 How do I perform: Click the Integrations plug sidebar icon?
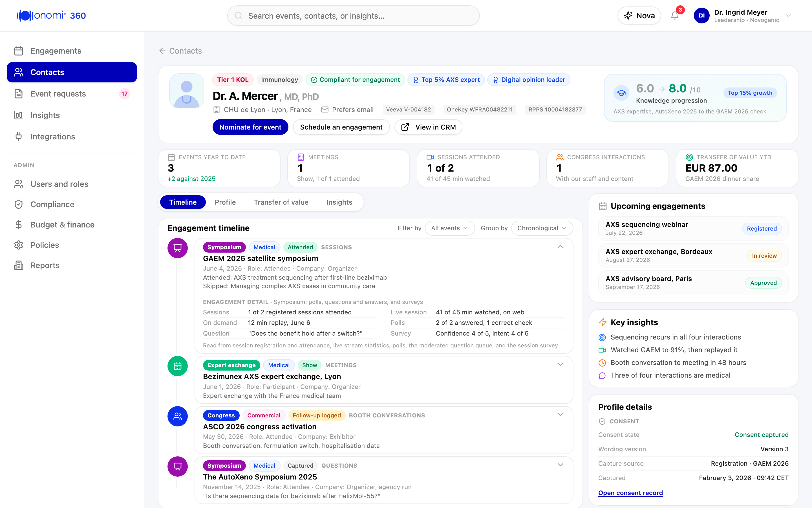click(19, 136)
